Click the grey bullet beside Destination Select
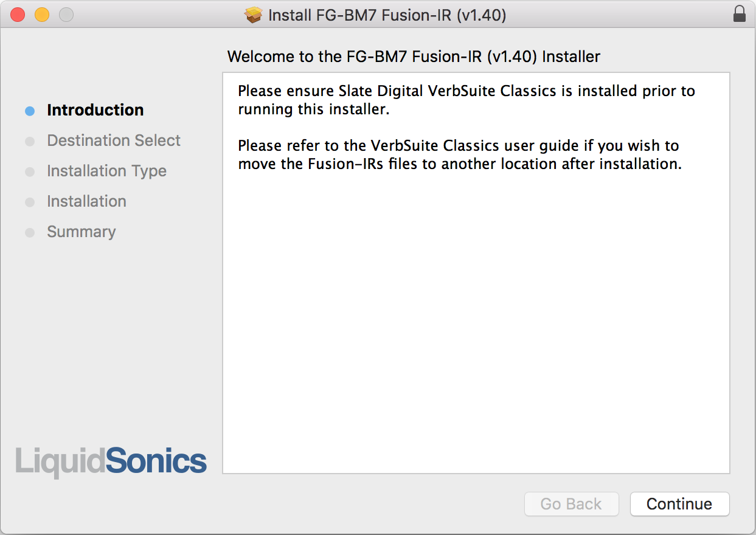Image resolution: width=756 pixels, height=535 pixels. [x=30, y=142]
